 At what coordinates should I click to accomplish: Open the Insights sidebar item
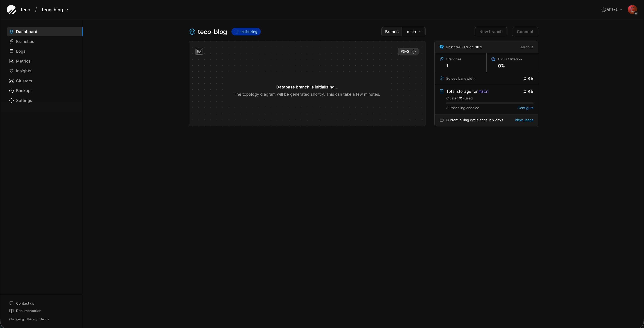(24, 71)
